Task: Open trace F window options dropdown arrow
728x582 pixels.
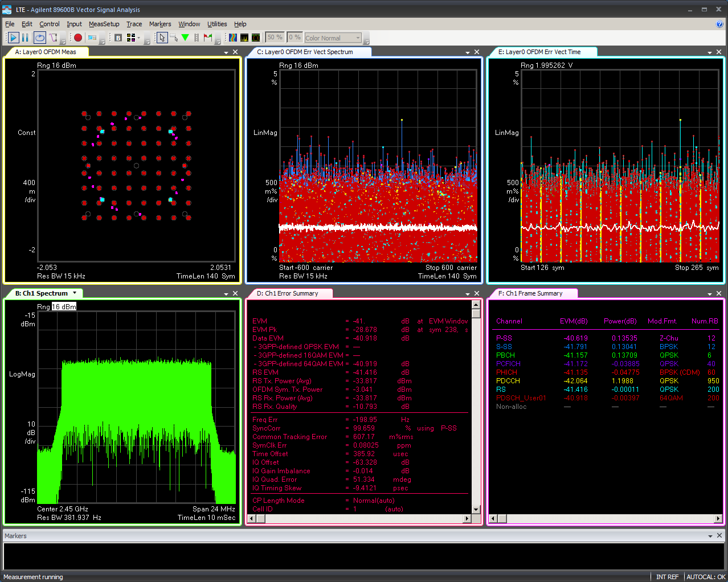Action: [710, 294]
